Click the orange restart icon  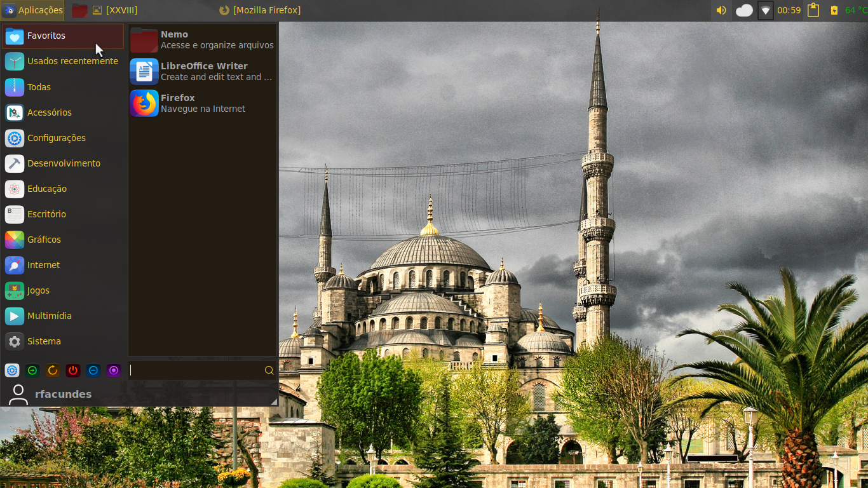(53, 370)
